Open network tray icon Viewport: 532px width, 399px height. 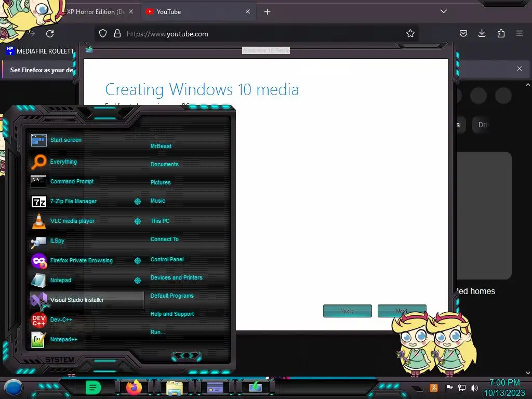pos(462,388)
